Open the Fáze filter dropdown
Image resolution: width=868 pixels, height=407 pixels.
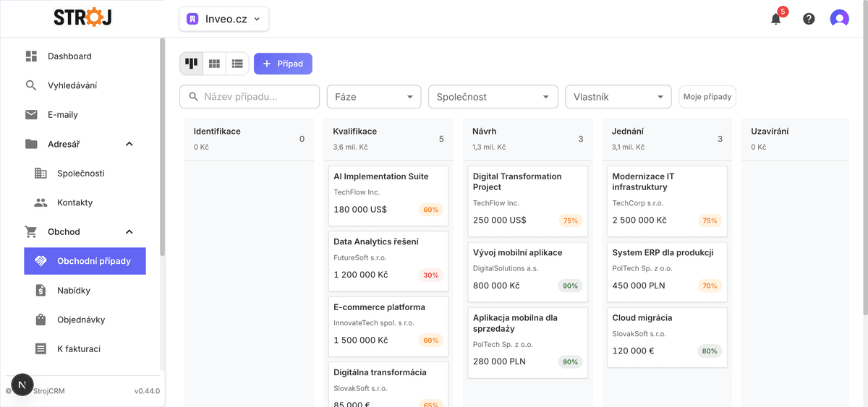click(x=373, y=97)
